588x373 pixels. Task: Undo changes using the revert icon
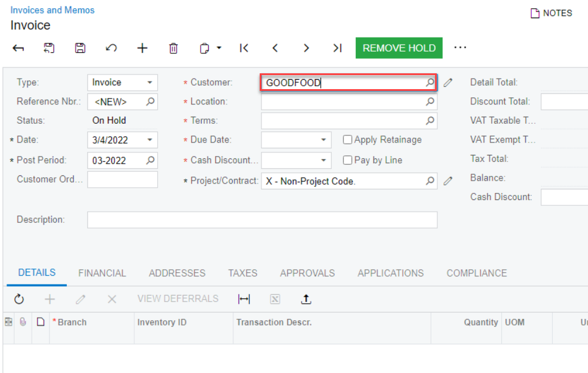pos(111,48)
